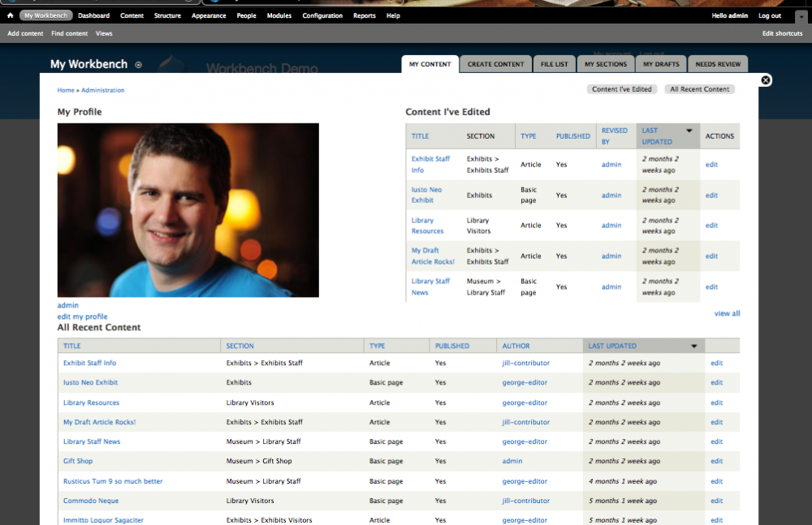Open the Gift Shop content title link
The height and width of the screenshot is (525, 812).
point(78,461)
